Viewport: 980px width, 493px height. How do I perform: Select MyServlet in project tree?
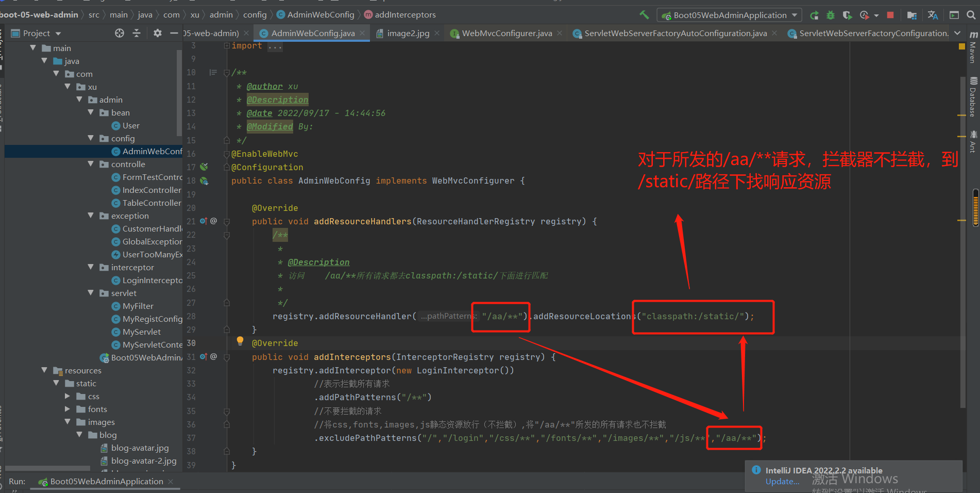(x=141, y=332)
